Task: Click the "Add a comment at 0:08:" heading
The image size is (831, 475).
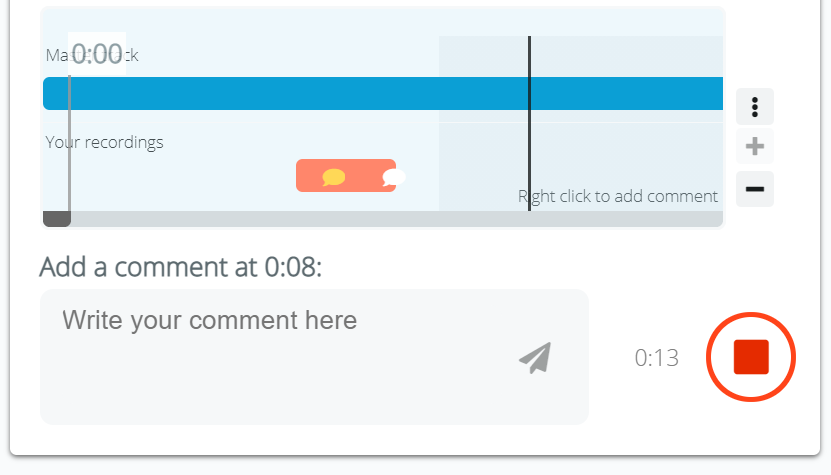Action: click(x=180, y=268)
